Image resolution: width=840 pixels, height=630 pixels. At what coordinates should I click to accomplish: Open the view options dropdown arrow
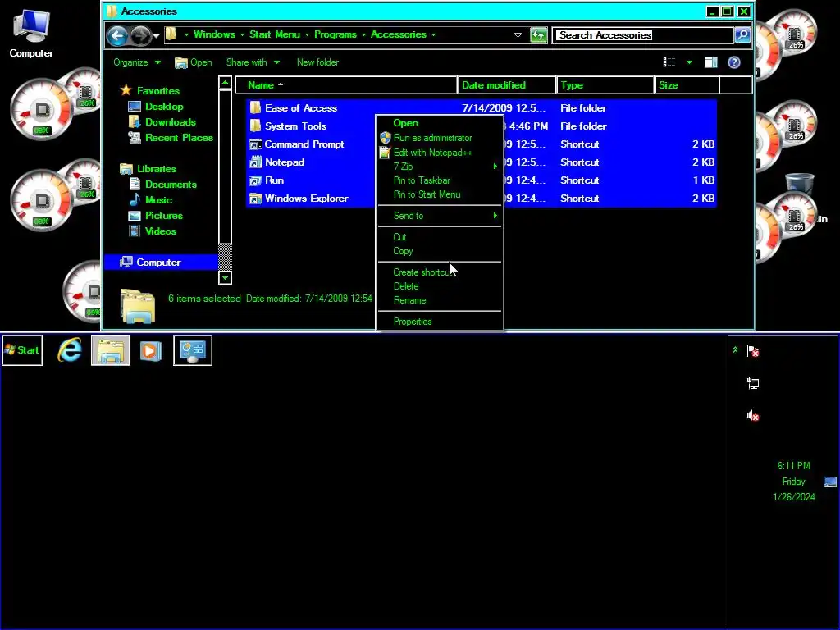[689, 62]
